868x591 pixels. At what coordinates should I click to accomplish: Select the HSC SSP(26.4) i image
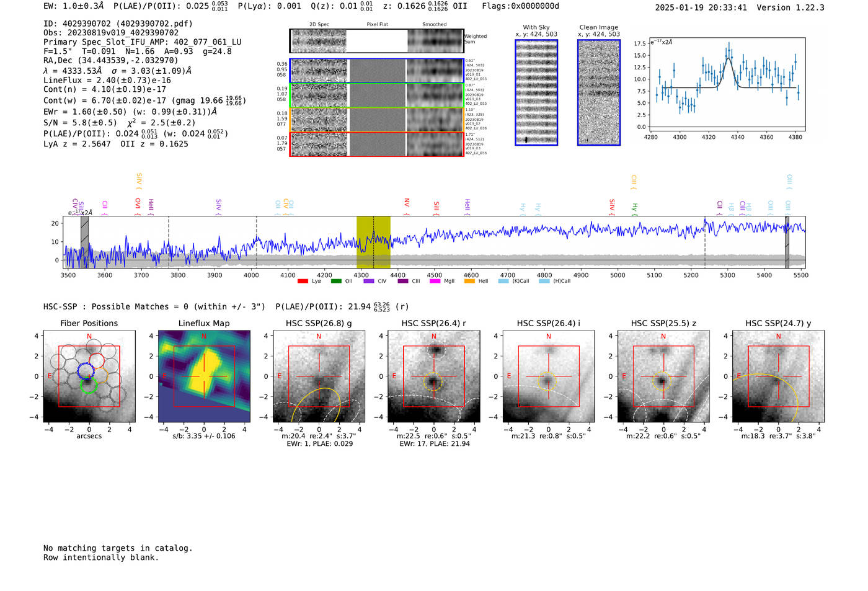click(549, 376)
